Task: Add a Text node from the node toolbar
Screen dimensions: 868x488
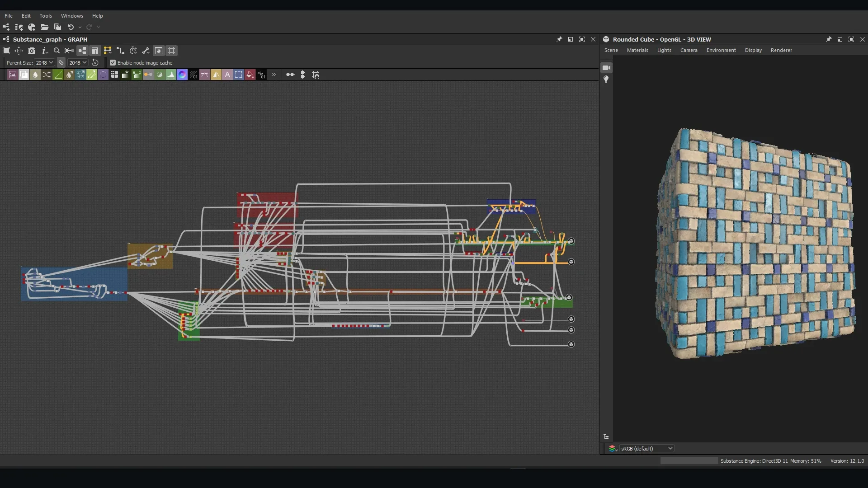Action: [x=227, y=75]
